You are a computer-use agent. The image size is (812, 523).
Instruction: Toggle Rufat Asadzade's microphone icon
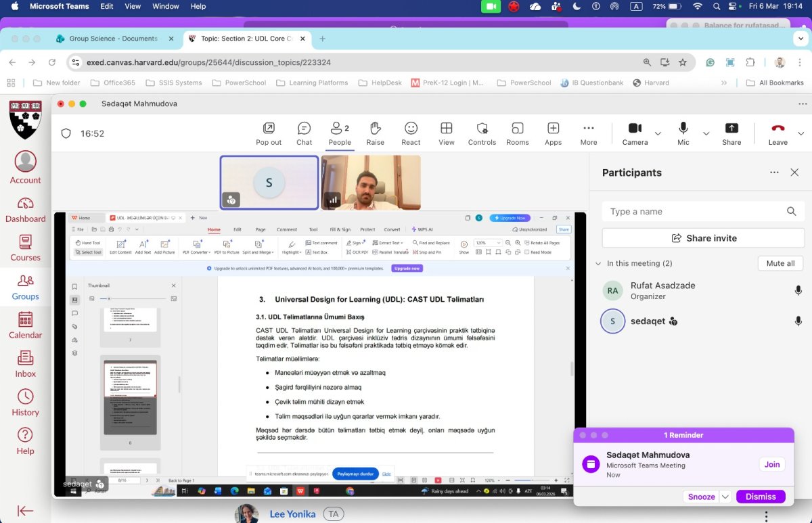point(798,290)
